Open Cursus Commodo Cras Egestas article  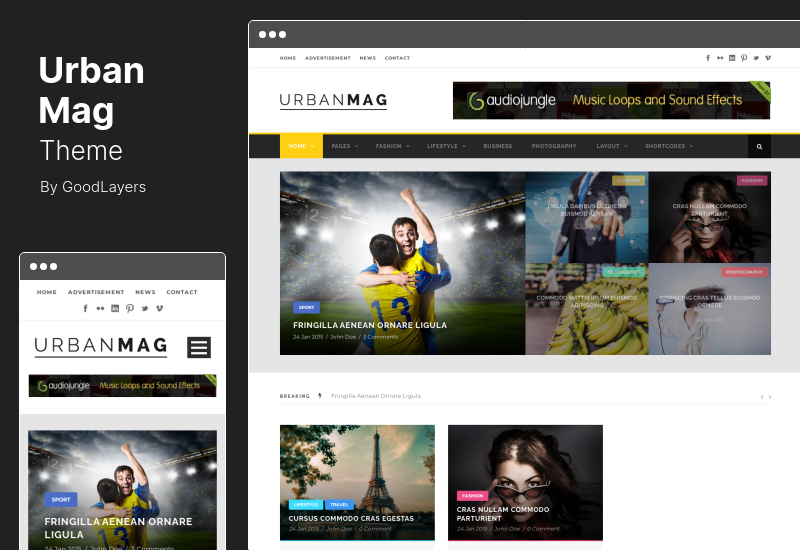coord(351,518)
